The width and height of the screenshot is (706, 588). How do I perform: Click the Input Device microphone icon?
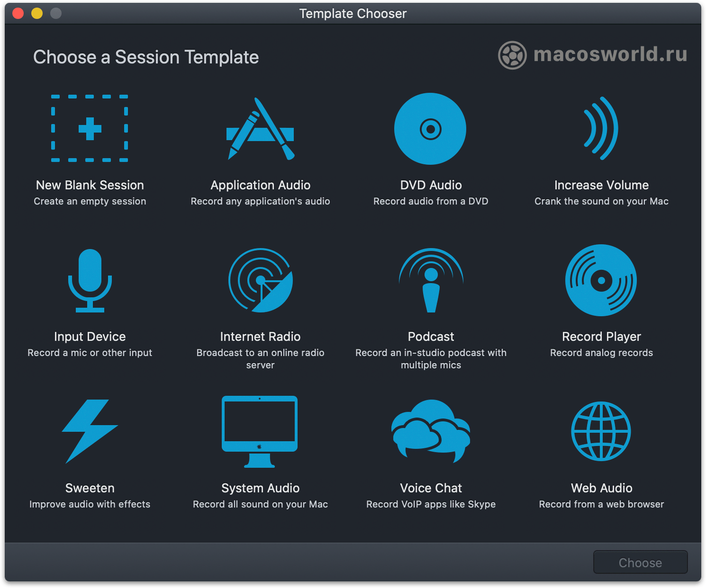click(90, 280)
